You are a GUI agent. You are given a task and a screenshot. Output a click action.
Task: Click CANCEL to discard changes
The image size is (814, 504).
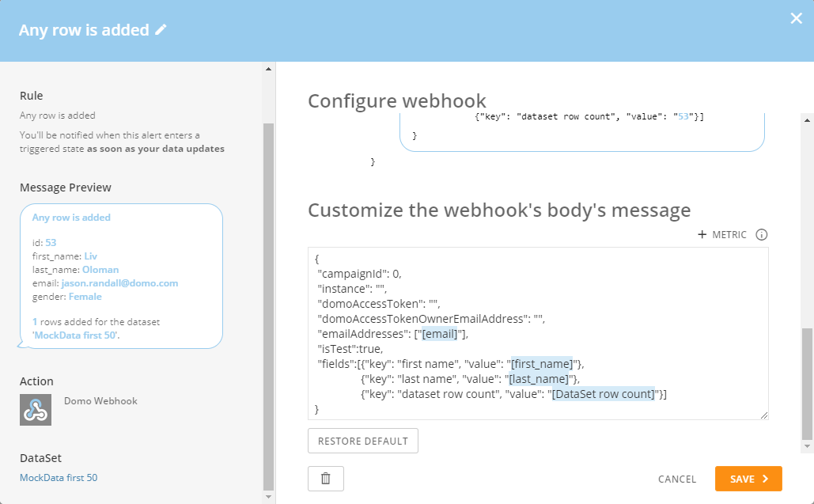[676, 479]
